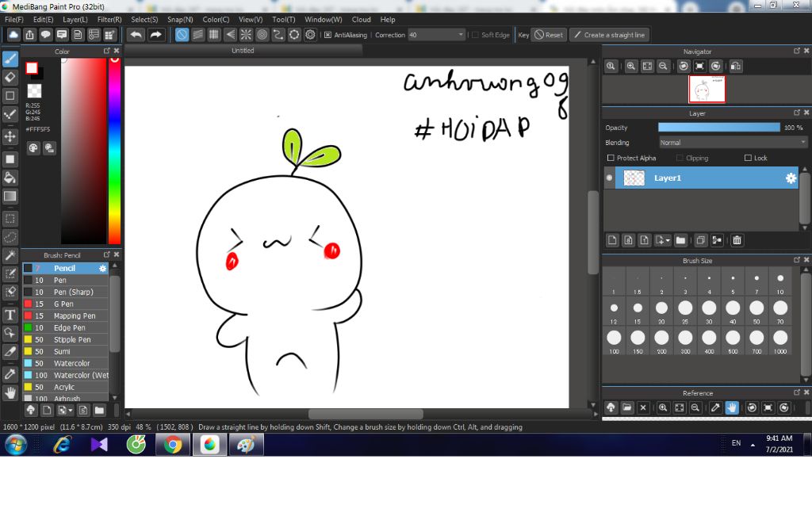Viewport: 812px width, 524px height.
Task: Delete layer using the trash icon
Action: tap(737, 240)
